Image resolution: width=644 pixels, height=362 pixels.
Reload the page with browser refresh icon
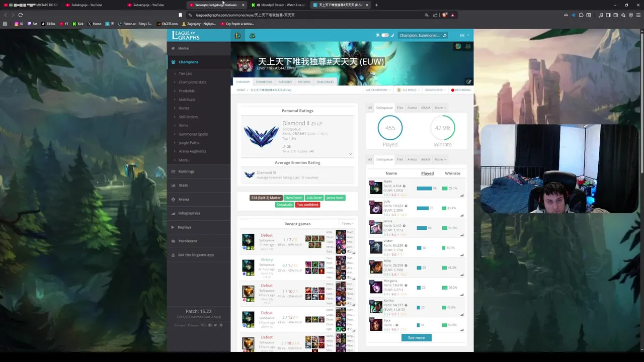pyautogui.click(x=20, y=15)
